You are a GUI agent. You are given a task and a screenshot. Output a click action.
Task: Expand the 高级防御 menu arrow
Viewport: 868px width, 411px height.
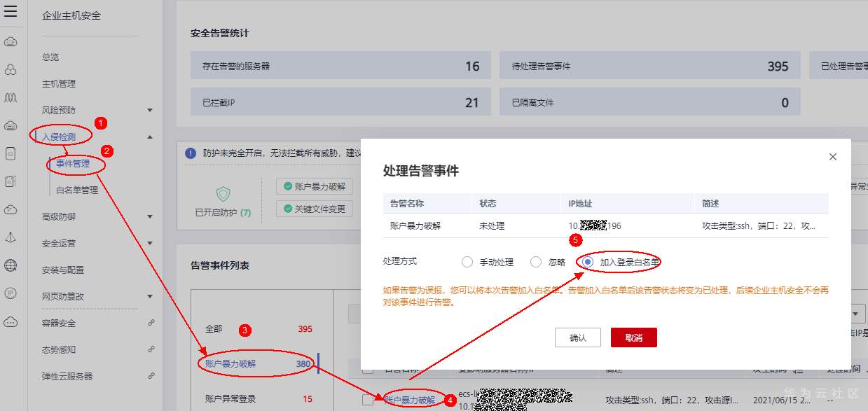tap(150, 216)
